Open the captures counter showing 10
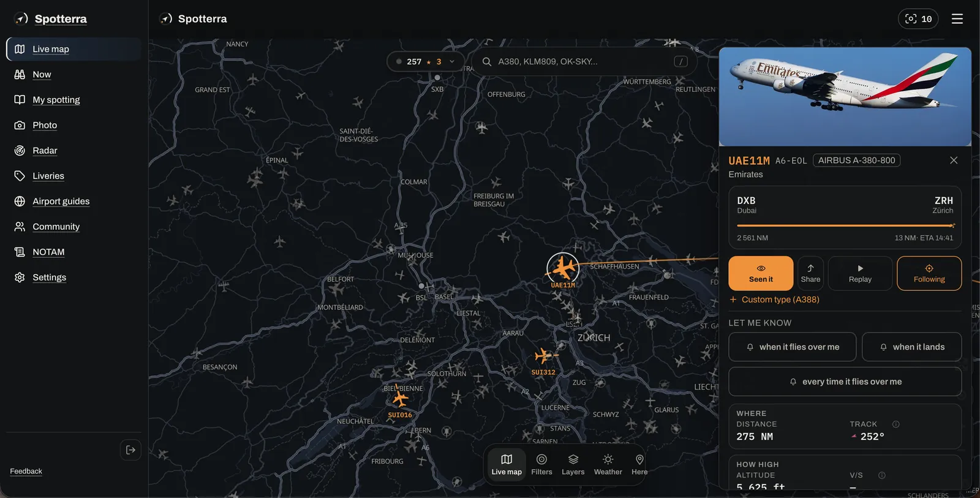 (x=918, y=19)
